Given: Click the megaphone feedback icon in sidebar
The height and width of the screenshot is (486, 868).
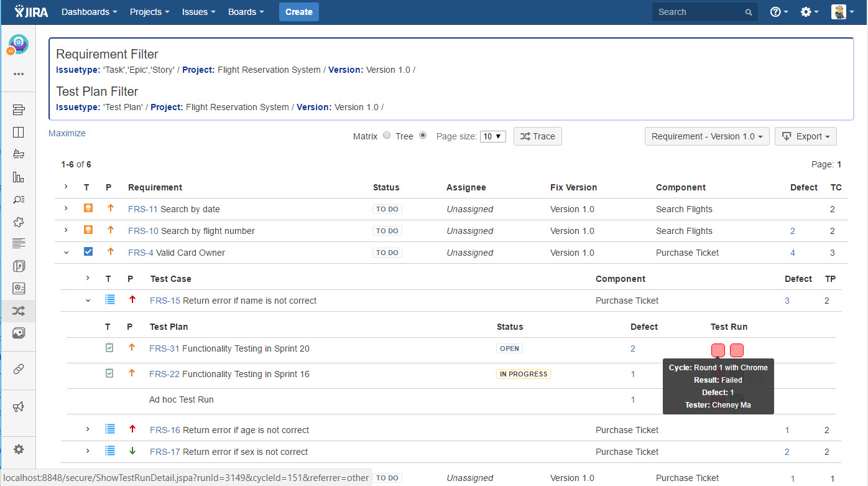Looking at the screenshot, I should [18, 406].
